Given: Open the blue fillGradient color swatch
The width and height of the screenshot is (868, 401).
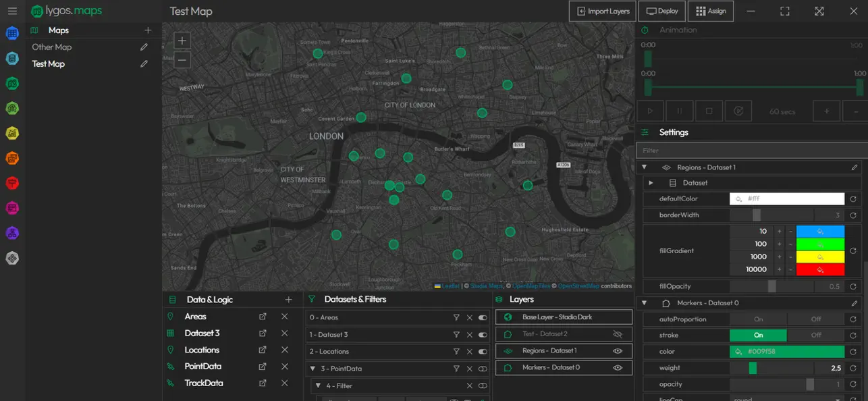Looking at the screenshot, I should 820,232.
